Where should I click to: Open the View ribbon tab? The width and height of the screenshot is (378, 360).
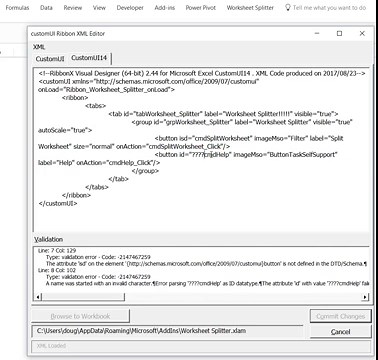pyautogui.click(x=99, y=7)
